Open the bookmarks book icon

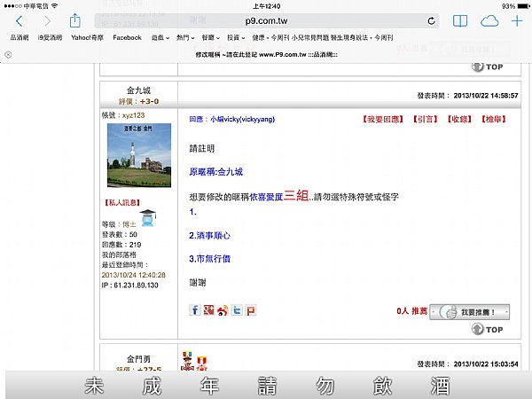460,21
